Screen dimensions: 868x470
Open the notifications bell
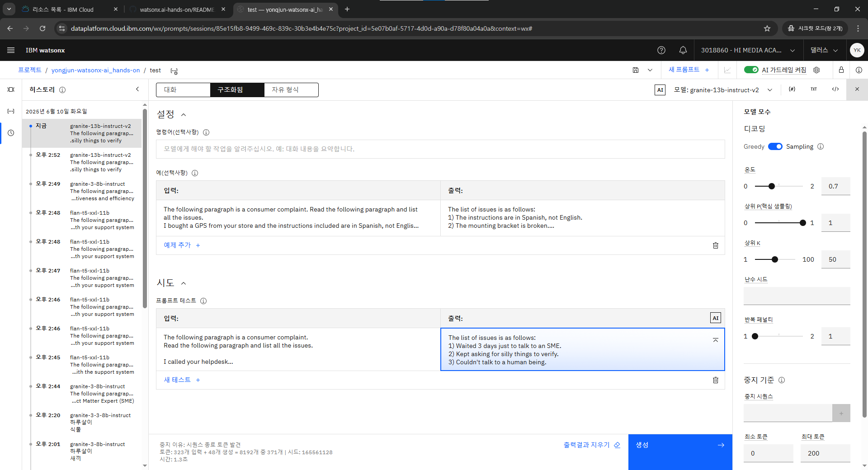[683, 50]
